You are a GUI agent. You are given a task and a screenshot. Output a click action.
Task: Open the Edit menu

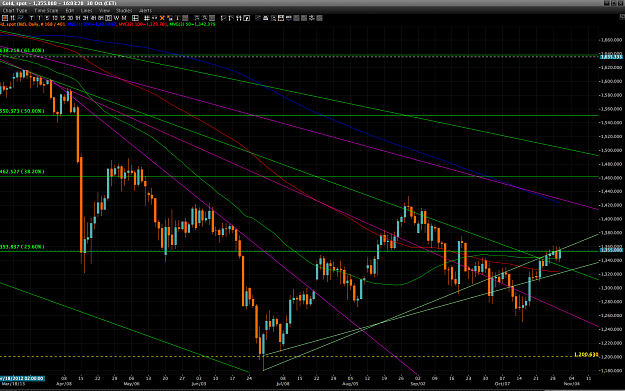(70, 11)
